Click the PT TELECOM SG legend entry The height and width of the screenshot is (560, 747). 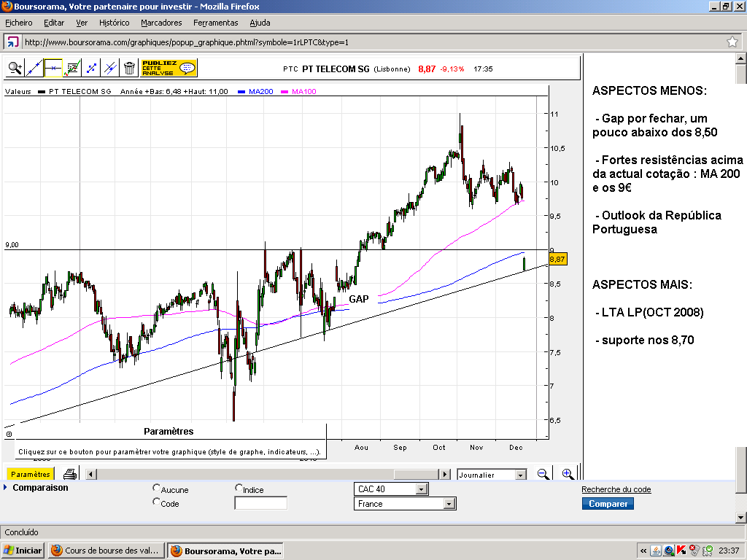[80, 91]
